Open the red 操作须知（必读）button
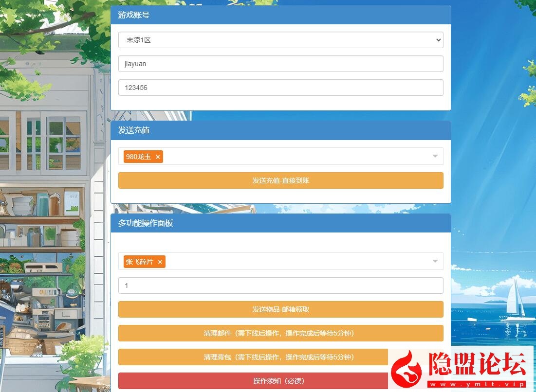 coord(253,381)
